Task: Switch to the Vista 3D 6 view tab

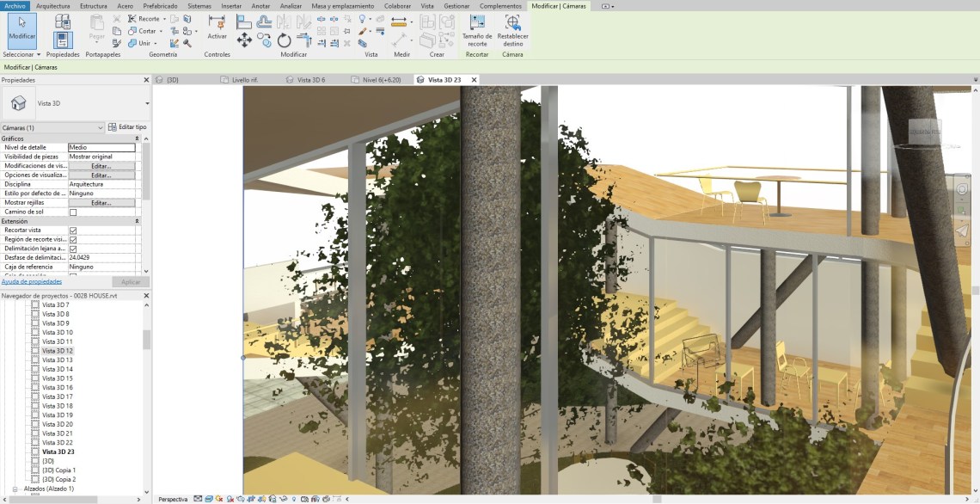Action: click(x=310, y=80)
